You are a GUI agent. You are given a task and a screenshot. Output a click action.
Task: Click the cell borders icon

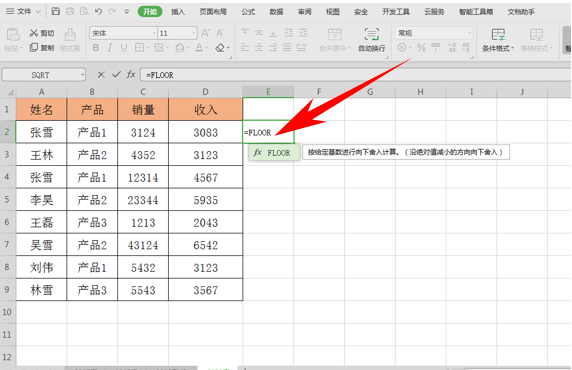click(139, 47)
